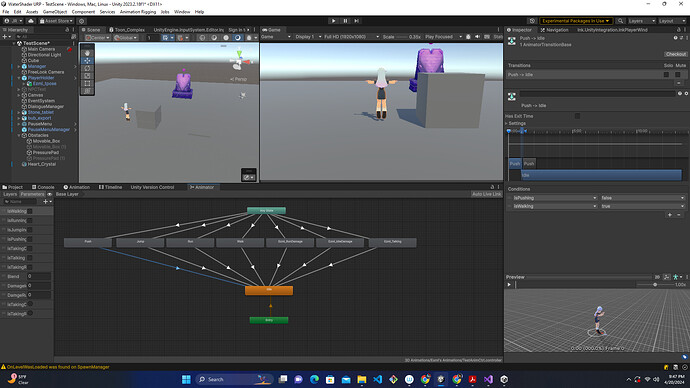Select the Hand tool in Scene view
The width and height of the screenshot is (690, 388).
pos(87,53)
